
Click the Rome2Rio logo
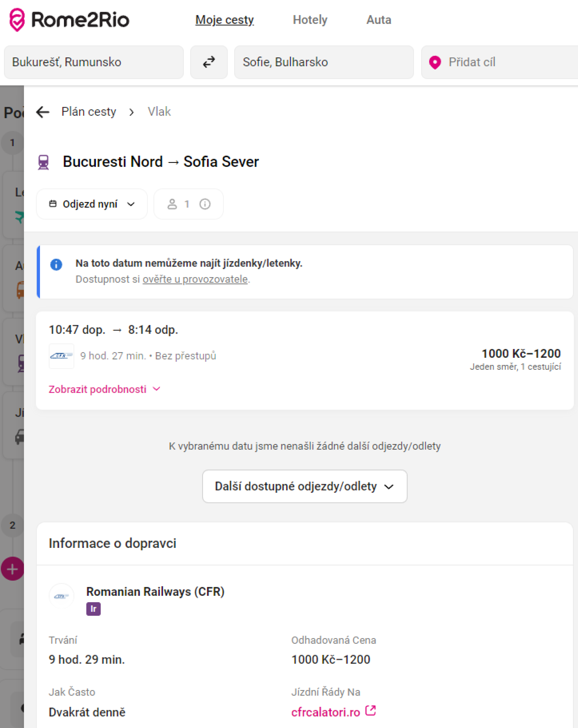pos(69,19)
